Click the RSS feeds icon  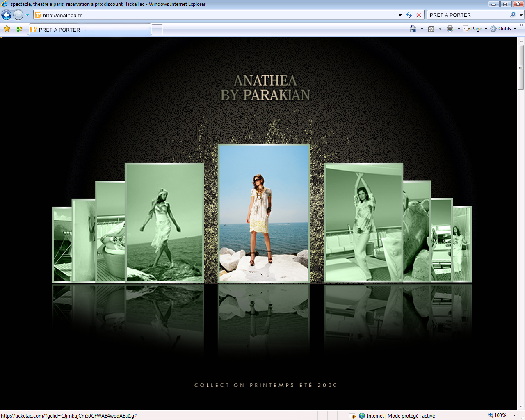(x=431, y=29)
